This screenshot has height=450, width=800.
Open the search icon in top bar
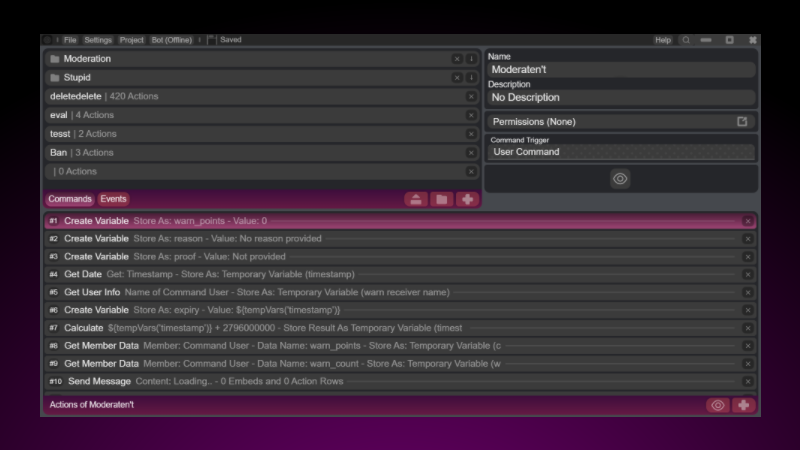(x=686, y=40)
